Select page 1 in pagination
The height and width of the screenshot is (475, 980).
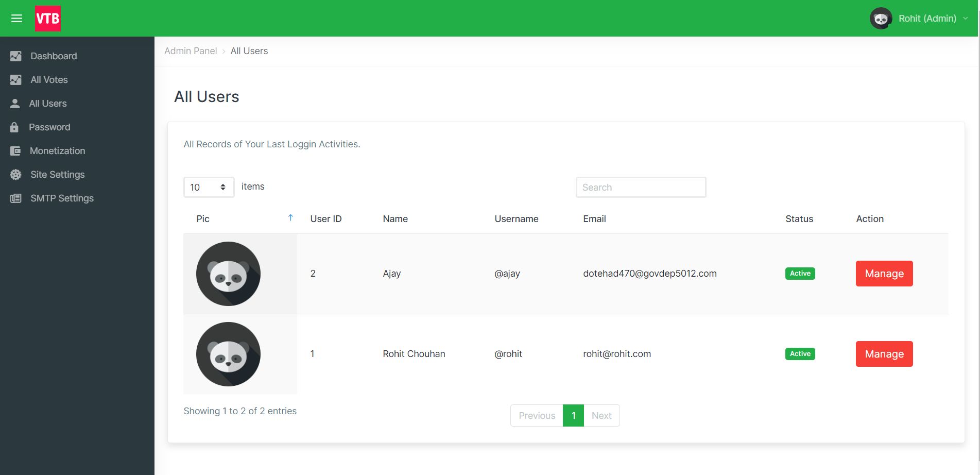tap(573, 416)
